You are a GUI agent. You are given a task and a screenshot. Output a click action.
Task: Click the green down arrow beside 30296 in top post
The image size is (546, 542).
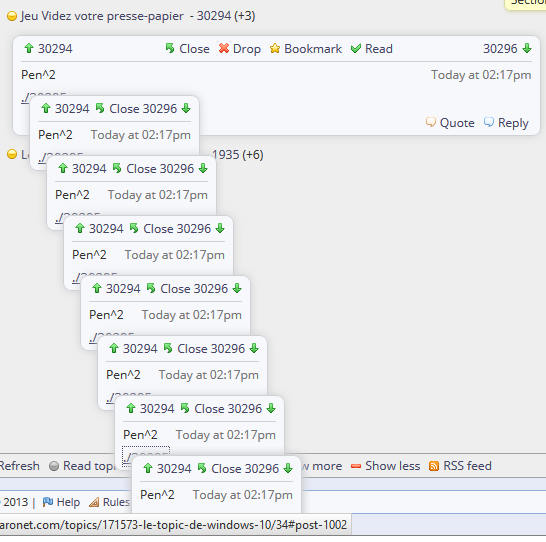click(527, 48)
